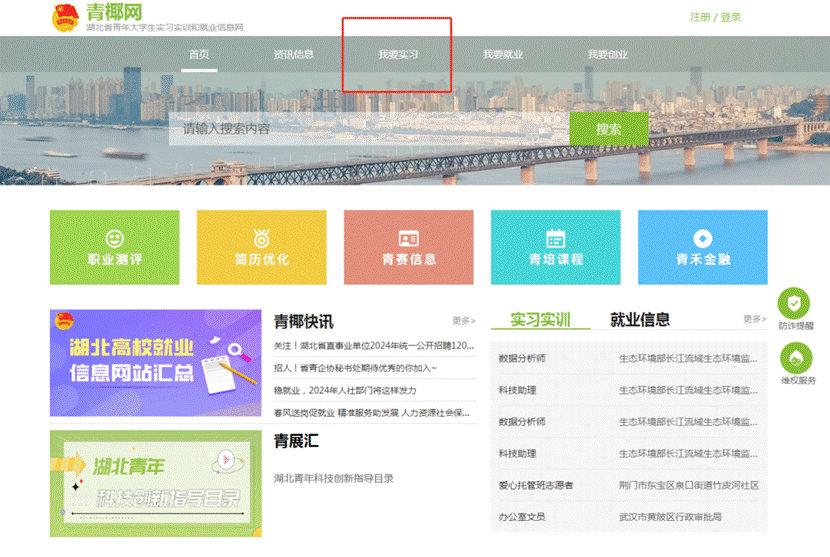Image resolution: width=830 pixels, height=557 pixels.
Task: Click the 青椰网 site title text
Action: coord(114,12)
